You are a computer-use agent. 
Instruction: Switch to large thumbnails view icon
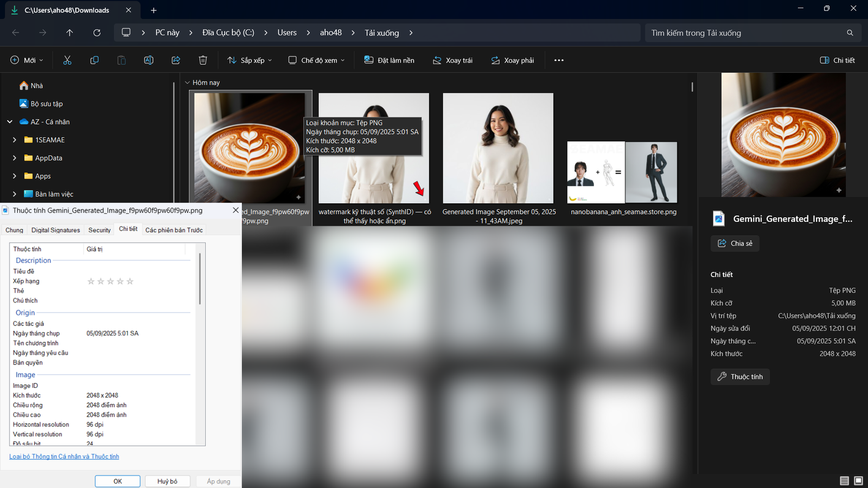[x=858, y=480]
